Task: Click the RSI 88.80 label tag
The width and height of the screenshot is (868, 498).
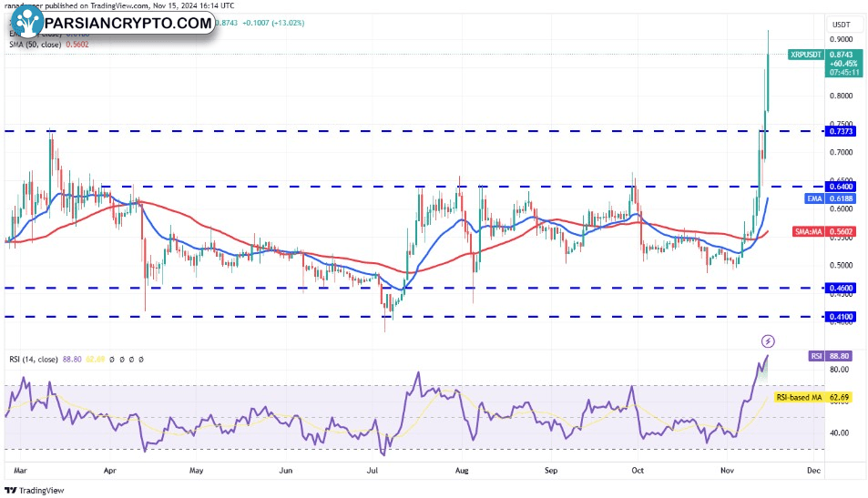Action: 830,356
